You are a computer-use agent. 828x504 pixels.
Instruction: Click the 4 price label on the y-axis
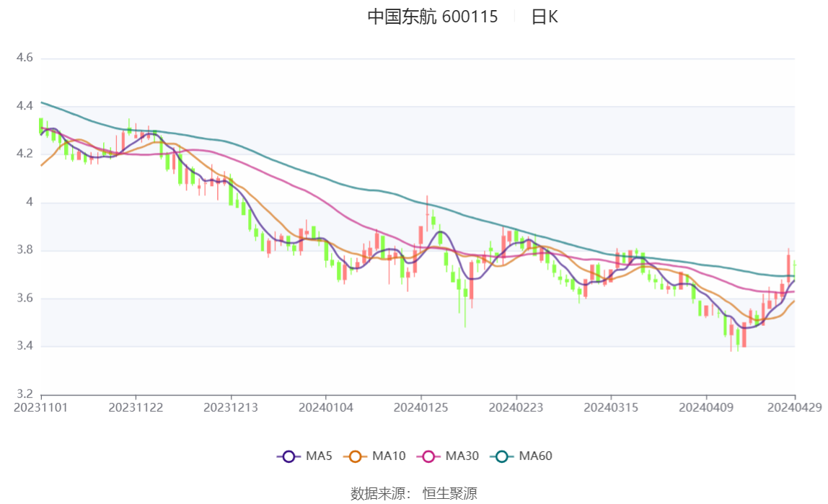click(x=30, y=203)
